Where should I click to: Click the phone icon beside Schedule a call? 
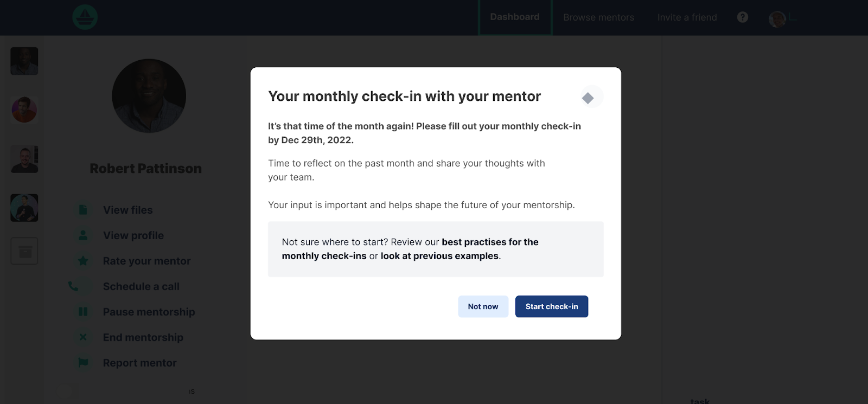[x=73, y=286]
